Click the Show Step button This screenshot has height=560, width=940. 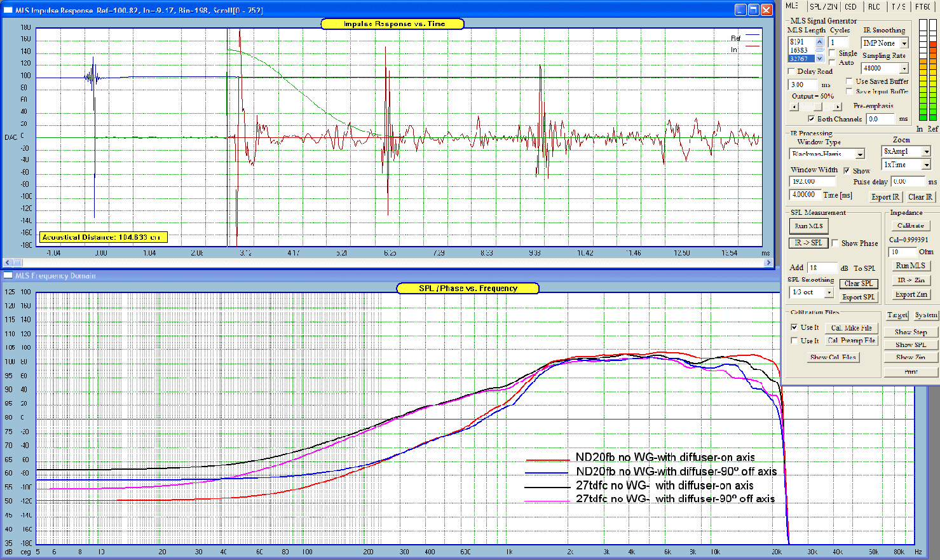(911, 332)
